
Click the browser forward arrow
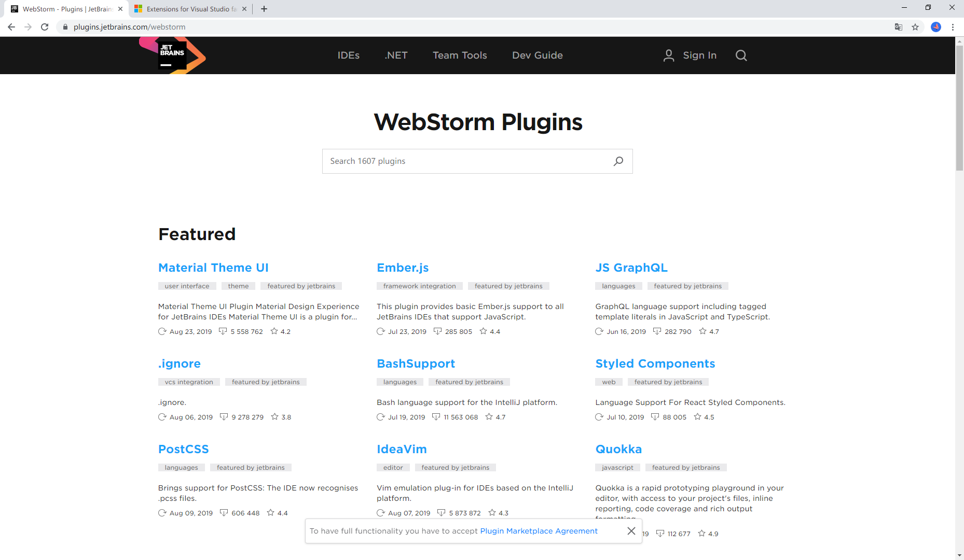coord(28,27)
